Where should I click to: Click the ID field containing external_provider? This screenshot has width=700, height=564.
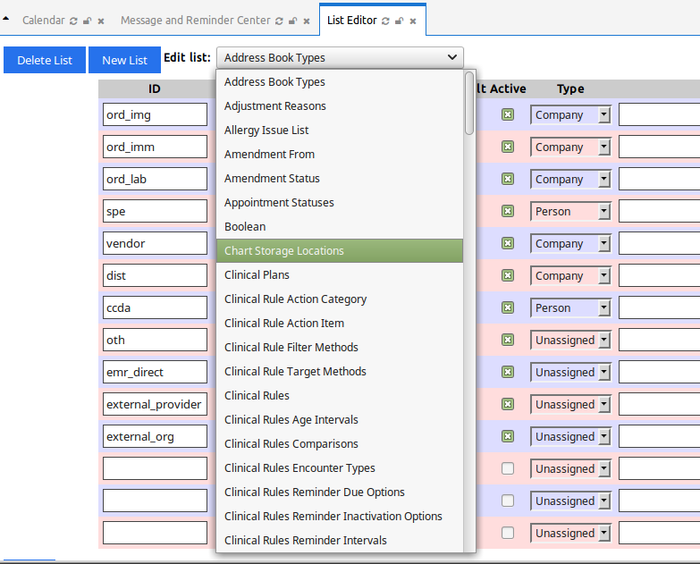tap(155, 404)
